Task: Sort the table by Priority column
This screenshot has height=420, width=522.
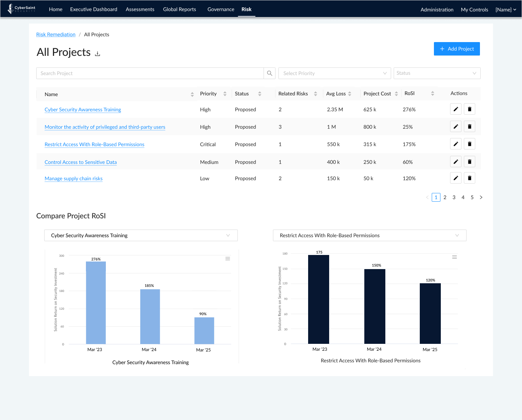Action: tap(225, 94)
